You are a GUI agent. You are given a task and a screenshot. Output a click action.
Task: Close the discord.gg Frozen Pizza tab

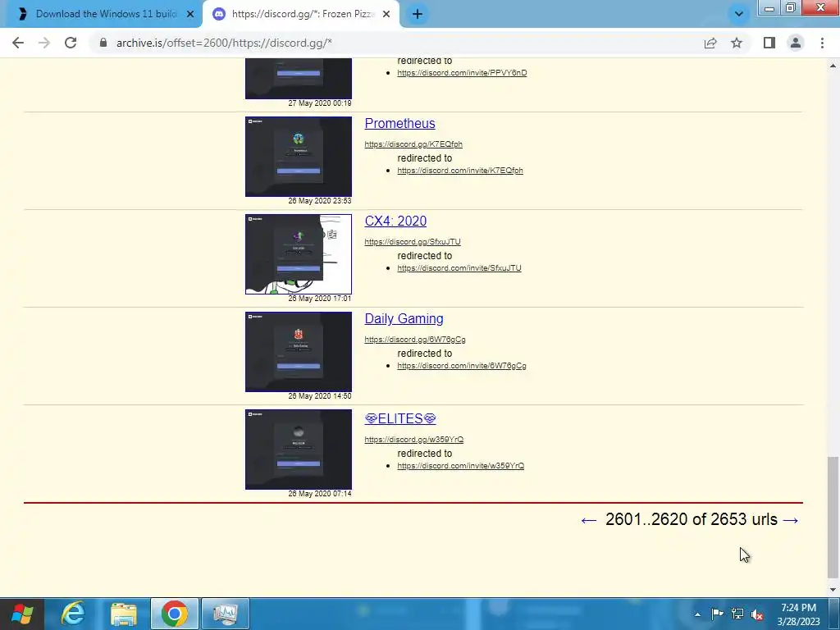(x=386, y=14)
